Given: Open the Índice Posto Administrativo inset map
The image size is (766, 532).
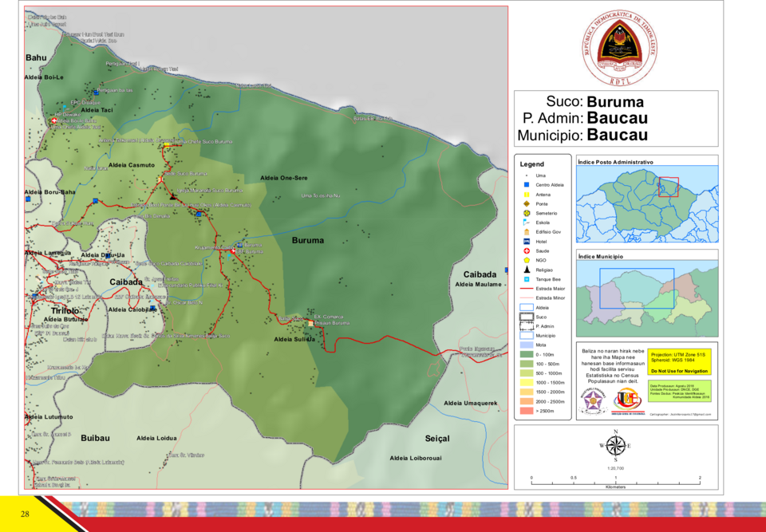Looking at the screenshot, I should [647, 203].
